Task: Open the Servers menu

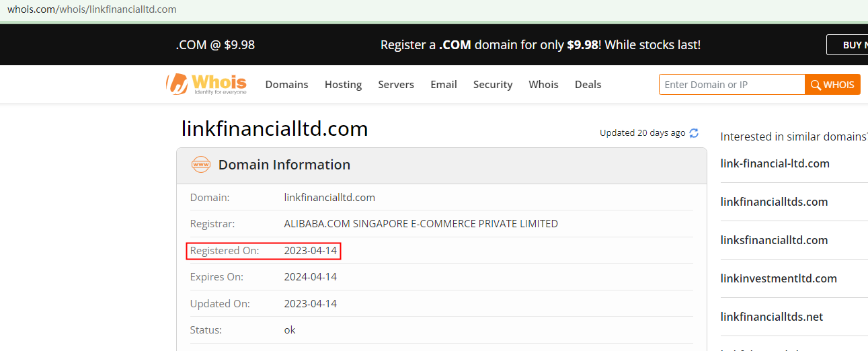Action: point(396,85)
